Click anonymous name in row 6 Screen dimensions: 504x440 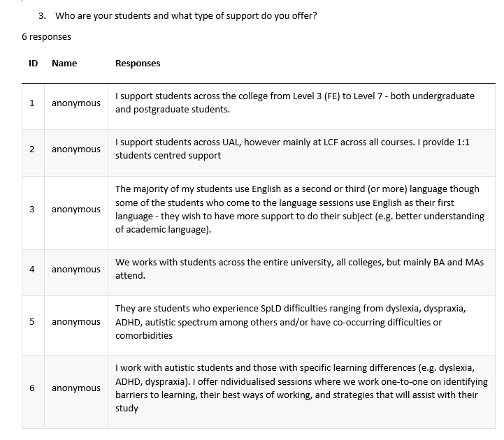(x=76, y=388)
